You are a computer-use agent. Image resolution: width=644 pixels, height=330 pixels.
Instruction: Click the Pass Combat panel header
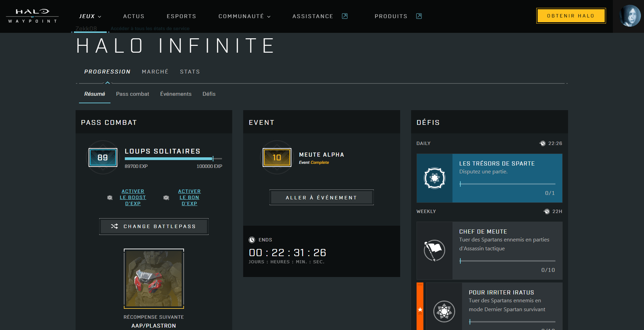pos(154,122)
